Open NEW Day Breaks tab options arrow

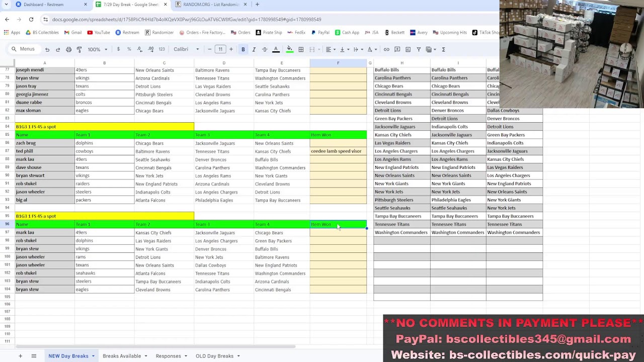coord(93,356)
